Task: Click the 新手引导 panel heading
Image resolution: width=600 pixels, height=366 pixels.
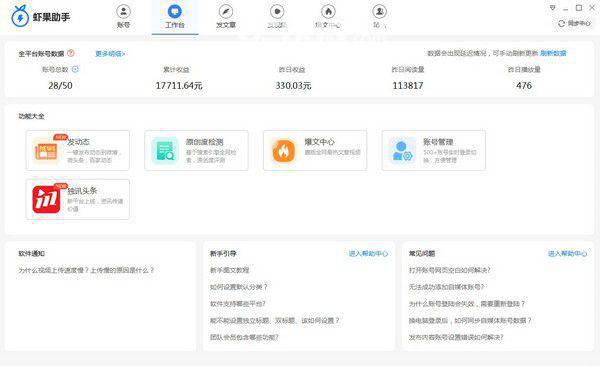Action: (x=223, y=253)
